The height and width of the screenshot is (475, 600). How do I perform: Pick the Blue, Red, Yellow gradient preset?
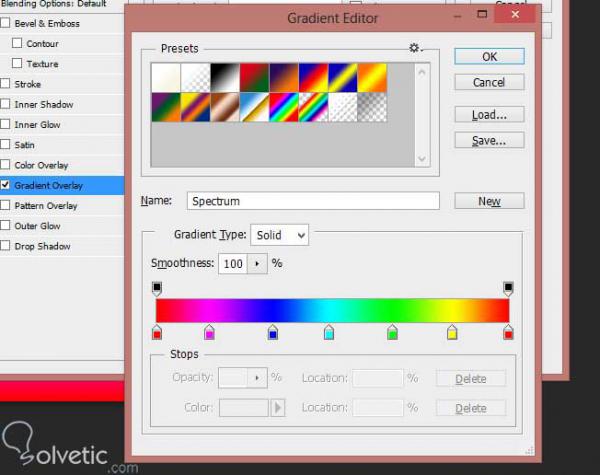(313, 78)
